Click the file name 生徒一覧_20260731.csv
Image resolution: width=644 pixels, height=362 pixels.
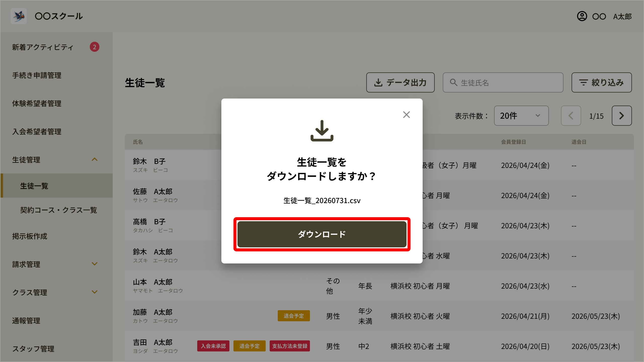322,201
